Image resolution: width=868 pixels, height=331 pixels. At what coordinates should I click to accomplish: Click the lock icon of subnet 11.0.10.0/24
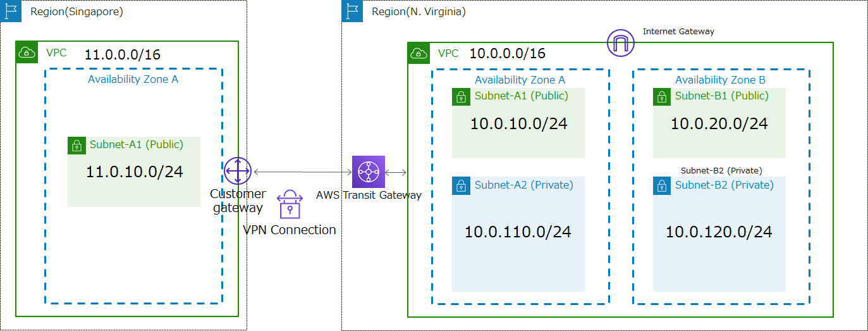click(76, 145)
